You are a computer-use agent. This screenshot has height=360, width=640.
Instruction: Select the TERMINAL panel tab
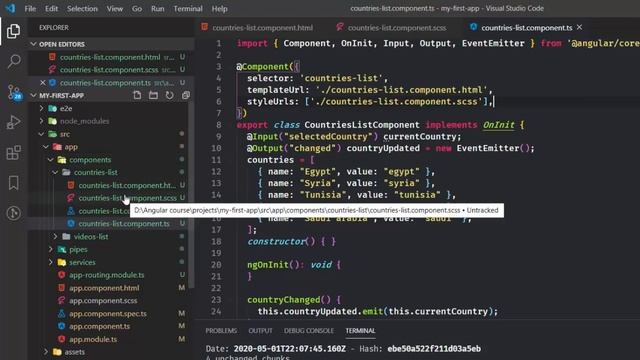360,331
